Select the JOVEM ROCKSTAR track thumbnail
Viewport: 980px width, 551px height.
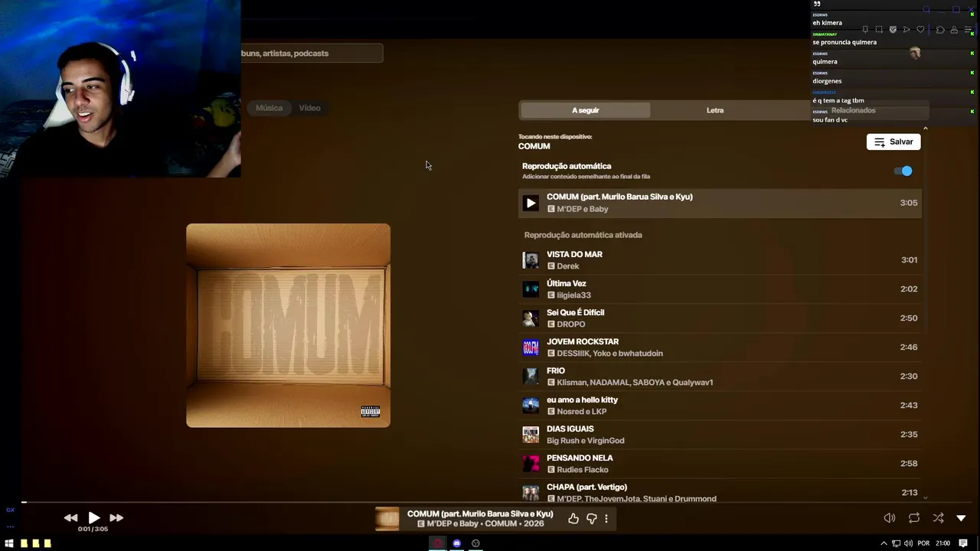coord(531,347)
